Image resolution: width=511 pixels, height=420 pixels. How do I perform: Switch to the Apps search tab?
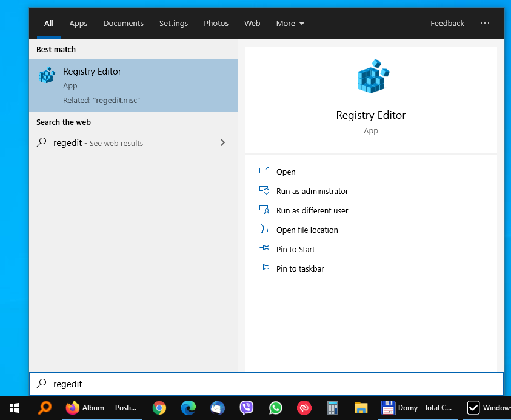[x=78, y=24]
